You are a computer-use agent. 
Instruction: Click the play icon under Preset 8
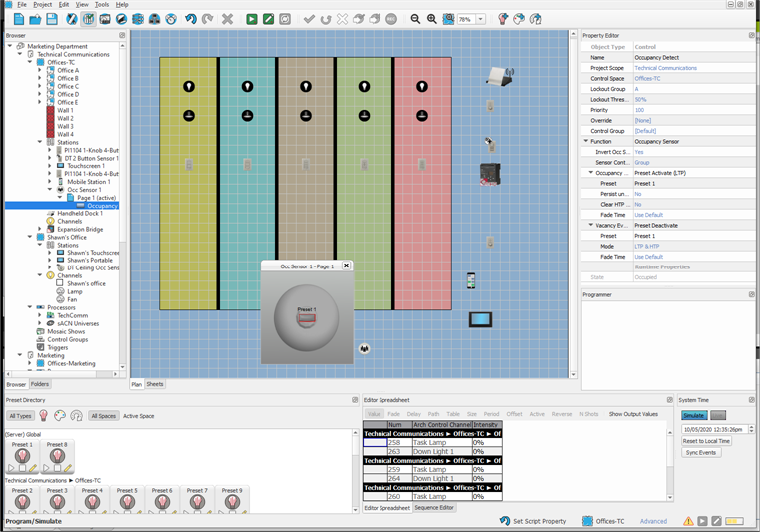point(47,468)
